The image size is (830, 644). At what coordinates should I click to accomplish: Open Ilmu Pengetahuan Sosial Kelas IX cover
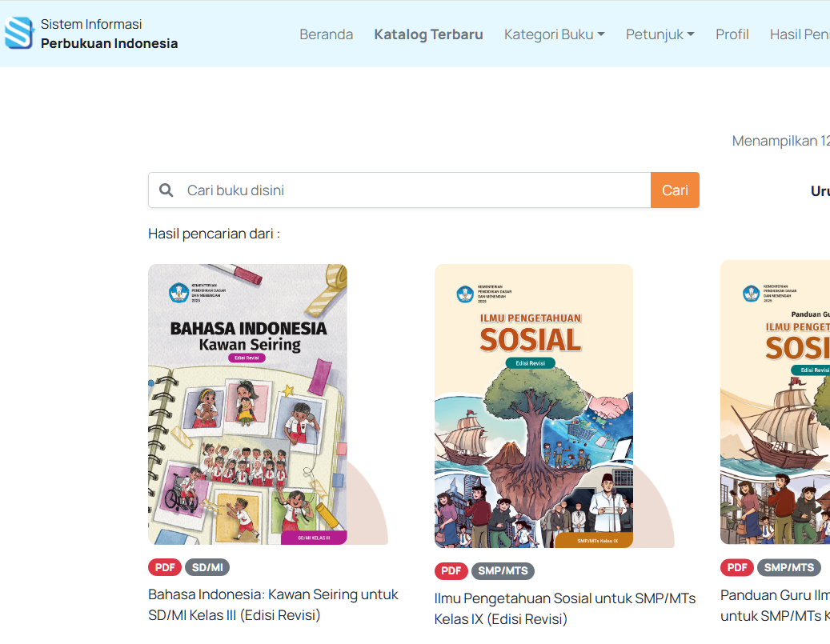[534, 406]
